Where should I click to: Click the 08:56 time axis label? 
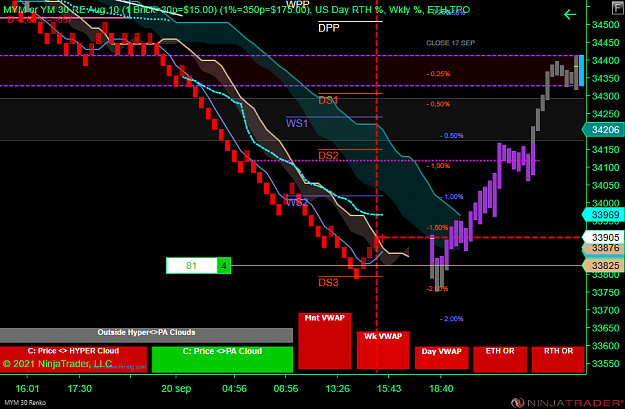tap(286, 389)
